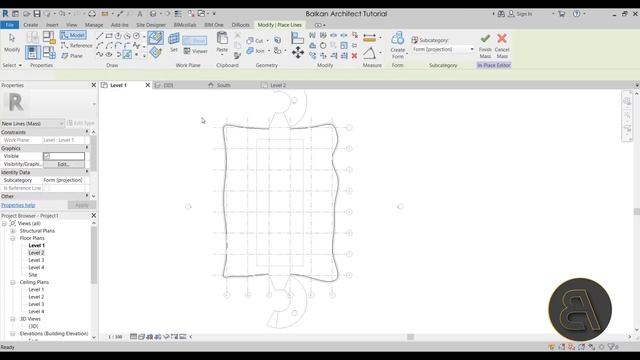640x360 pixels.
Task: Choose the Pick Lines draw tool
Action: coord(127,54)
